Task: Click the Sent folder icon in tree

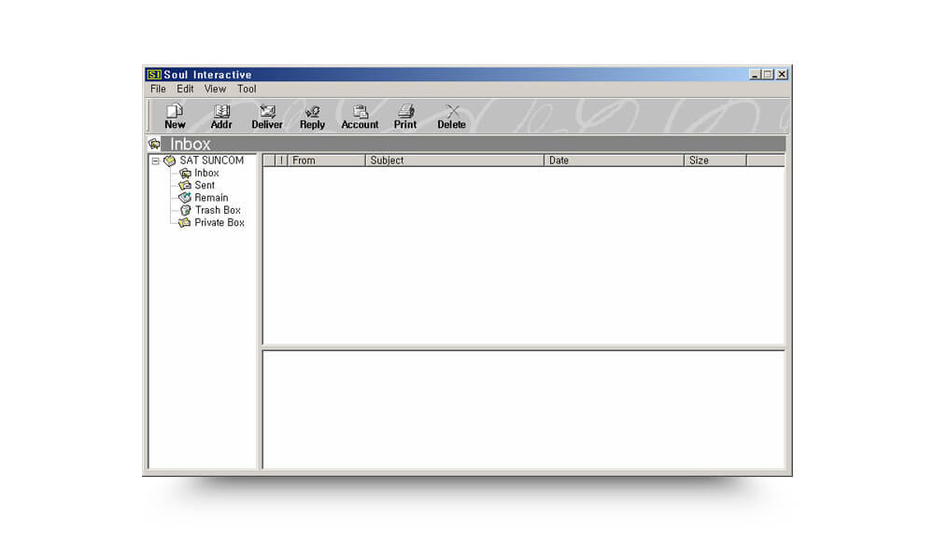Action: coord(185,186)
